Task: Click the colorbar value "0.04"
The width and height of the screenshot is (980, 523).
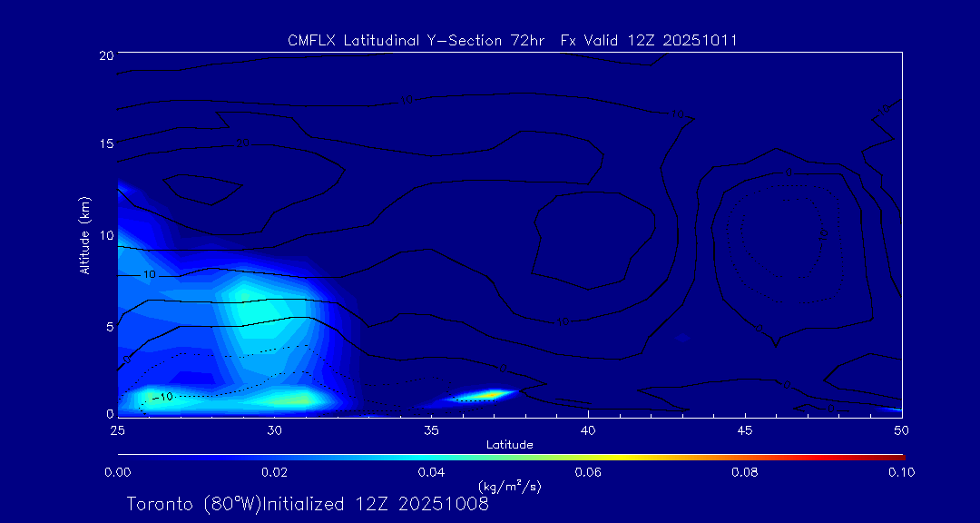Action: pos(431,472)
